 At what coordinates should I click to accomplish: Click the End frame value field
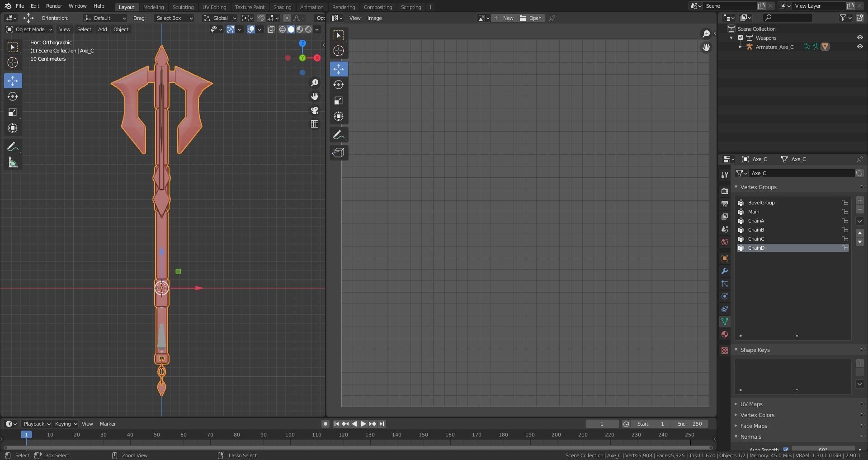click(689, 424)
